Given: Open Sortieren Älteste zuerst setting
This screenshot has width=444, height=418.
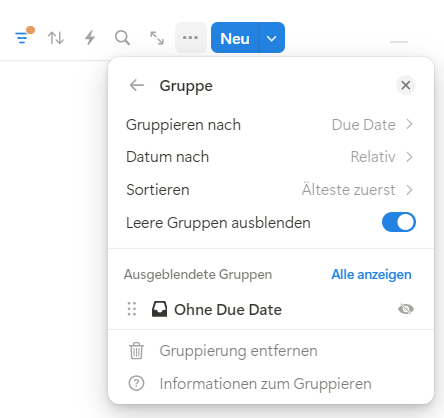Looking at the screenshot, I should (x=270, y=190).
